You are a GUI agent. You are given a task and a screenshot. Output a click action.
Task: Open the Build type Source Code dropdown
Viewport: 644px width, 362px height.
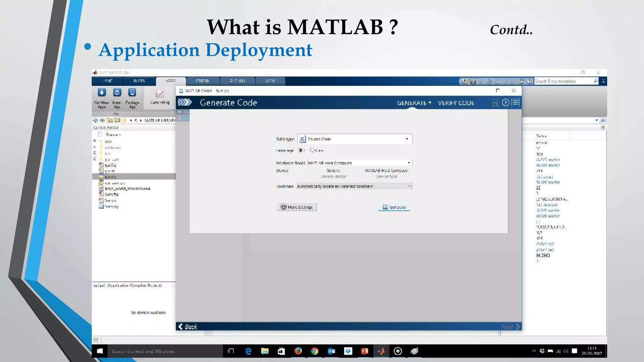point(355,139)
